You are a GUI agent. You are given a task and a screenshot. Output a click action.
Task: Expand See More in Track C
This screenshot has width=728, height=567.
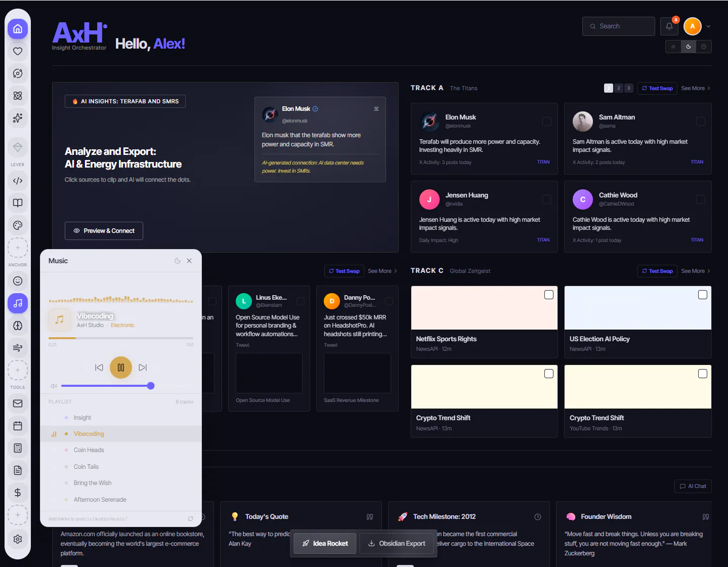(696, 271)
